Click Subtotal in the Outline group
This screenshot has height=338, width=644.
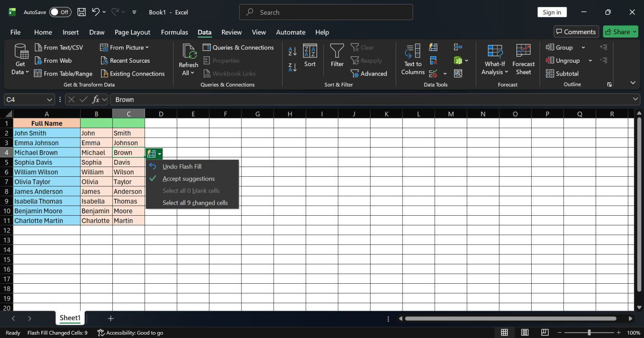coord(562,74)
